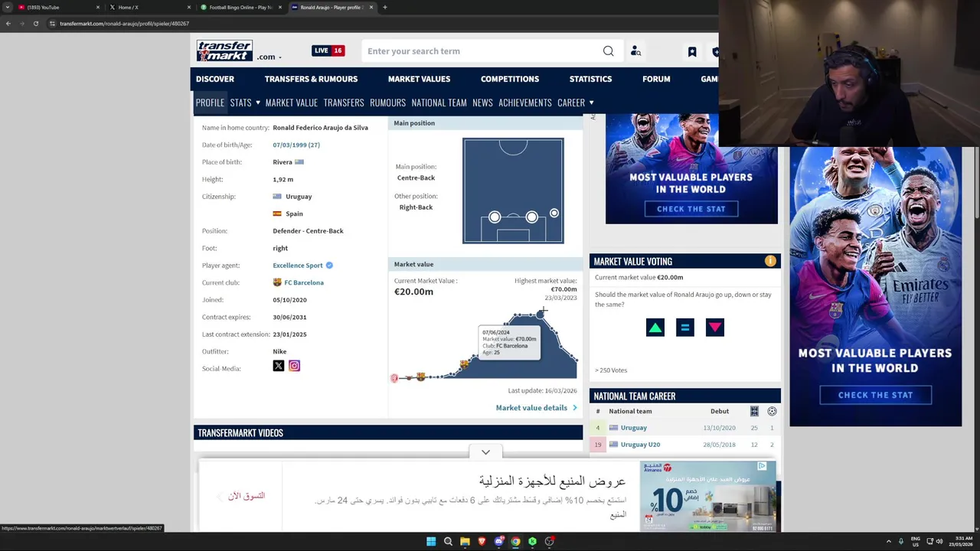This screenshot has height=551, width=980.
Task: Click the FC Barcelona club crest icon
Action: pos(277,282)
